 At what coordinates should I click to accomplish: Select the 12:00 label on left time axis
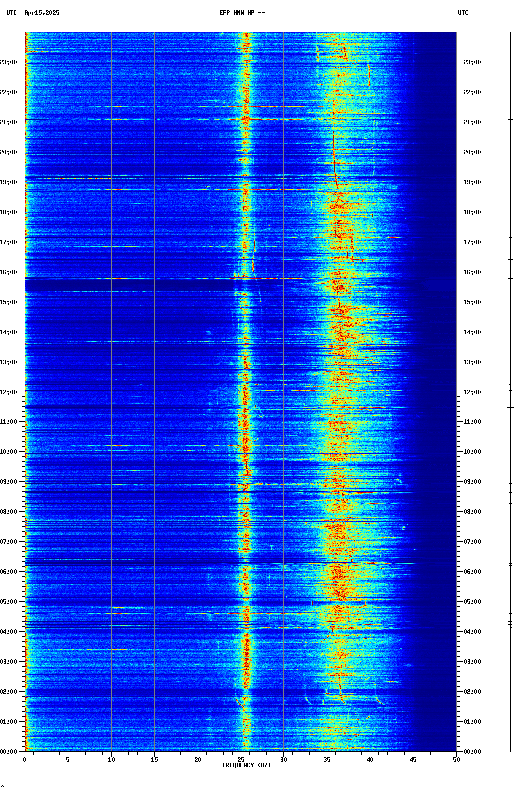pyautogui.click(x=9, y=392)
